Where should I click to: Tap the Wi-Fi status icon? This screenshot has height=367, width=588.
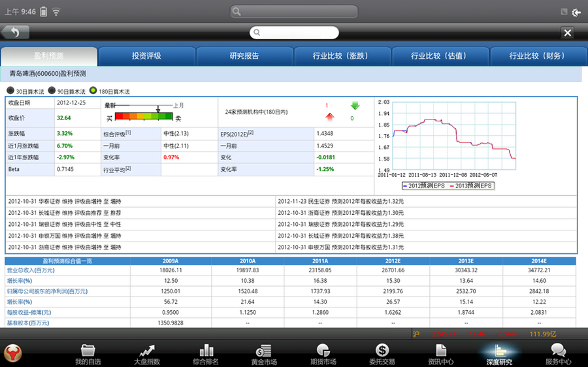click(56, 12)
